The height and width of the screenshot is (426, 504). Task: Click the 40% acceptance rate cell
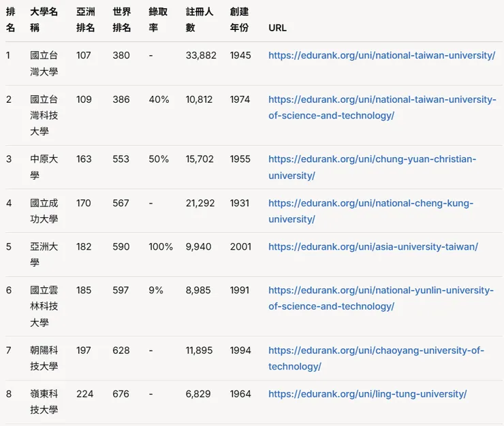pyautogui.click(x=159, y=99)
